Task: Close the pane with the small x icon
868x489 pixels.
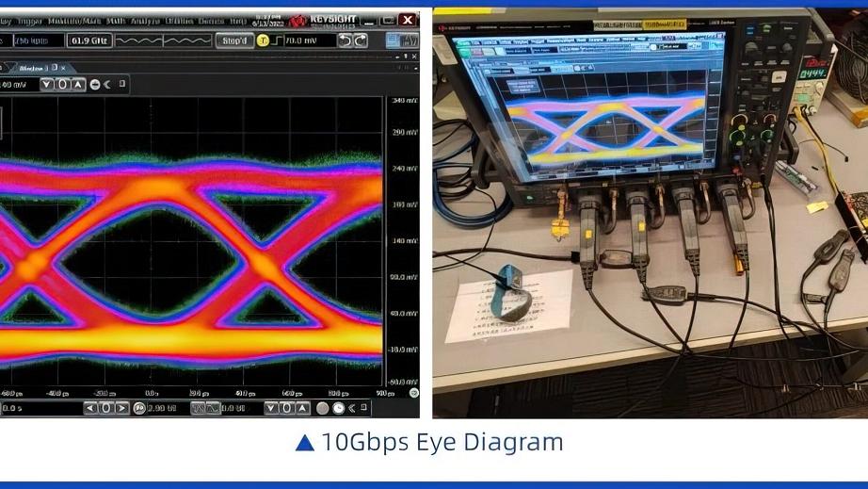Action: [414, 56]
